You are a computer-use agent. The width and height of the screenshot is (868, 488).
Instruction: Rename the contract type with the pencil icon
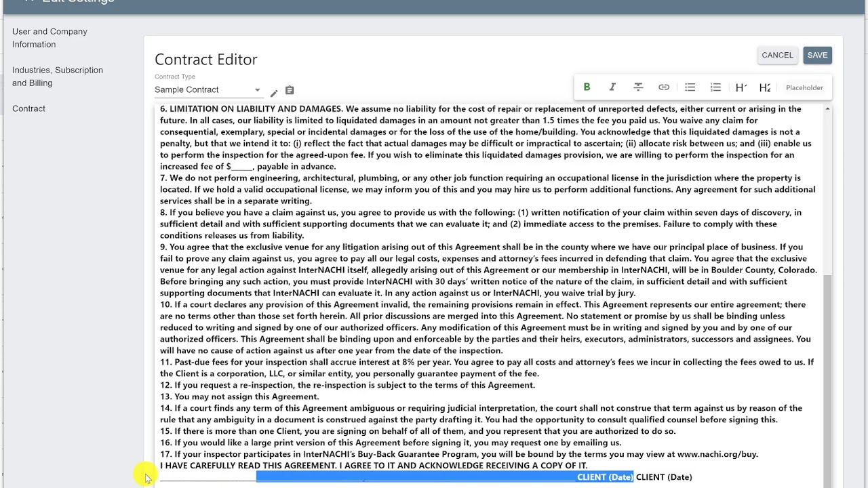click(x=274, y=93)
